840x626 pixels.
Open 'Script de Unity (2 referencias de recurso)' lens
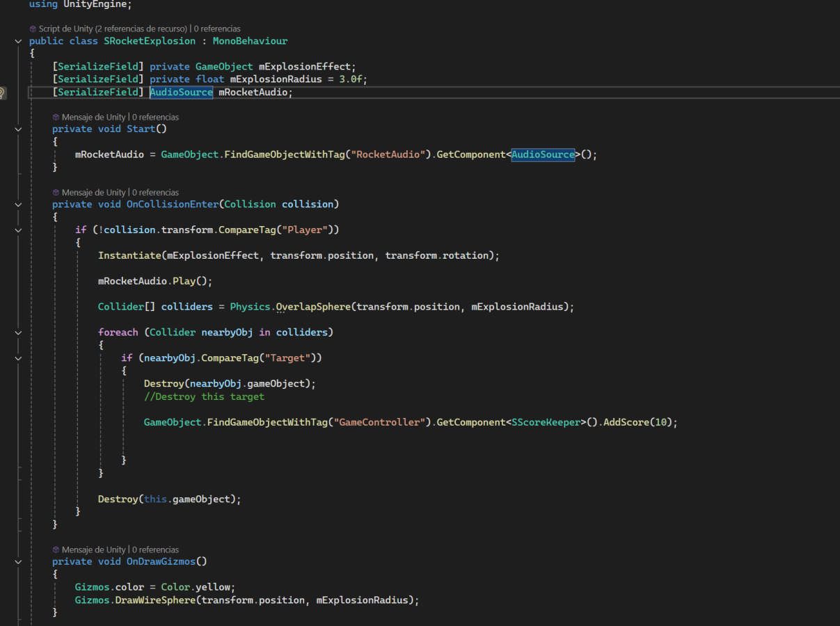click(x=113, y=29)
